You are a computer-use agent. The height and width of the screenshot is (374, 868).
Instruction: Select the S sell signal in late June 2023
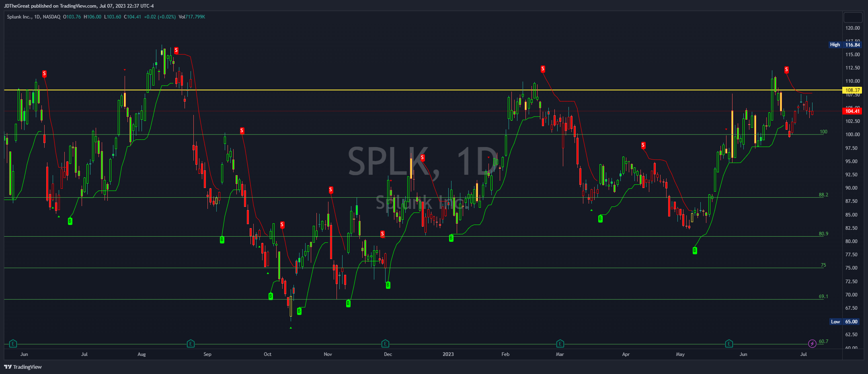786,70
